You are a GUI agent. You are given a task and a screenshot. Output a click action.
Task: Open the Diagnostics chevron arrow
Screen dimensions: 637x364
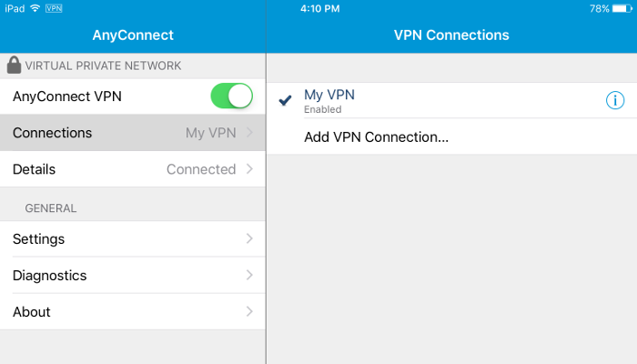[x=249, y=275]
